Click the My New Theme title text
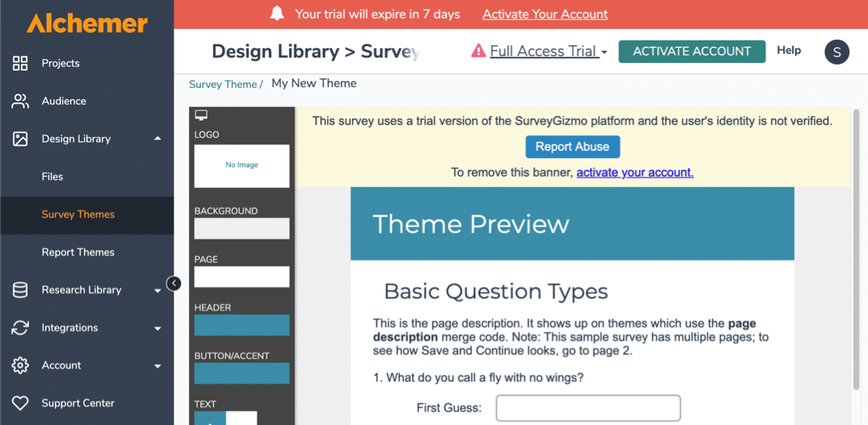Viewport: 868px width, 425px height. tap(314, 83)
